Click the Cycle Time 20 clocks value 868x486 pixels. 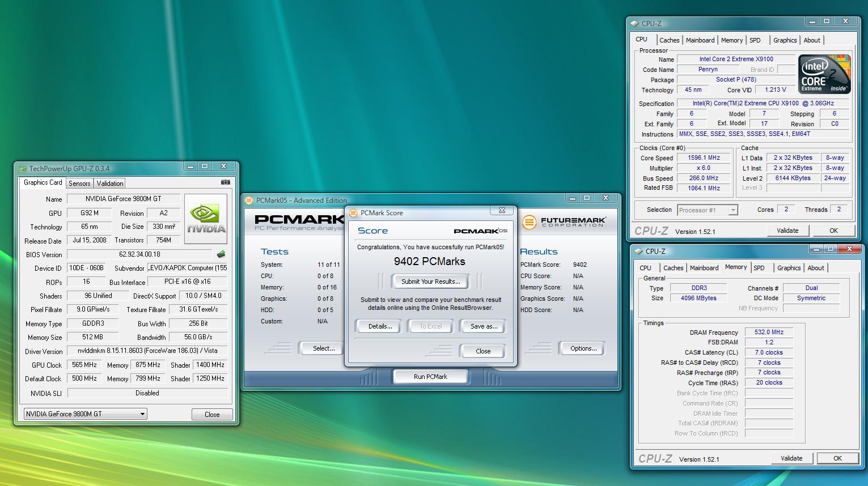point(769,382)
